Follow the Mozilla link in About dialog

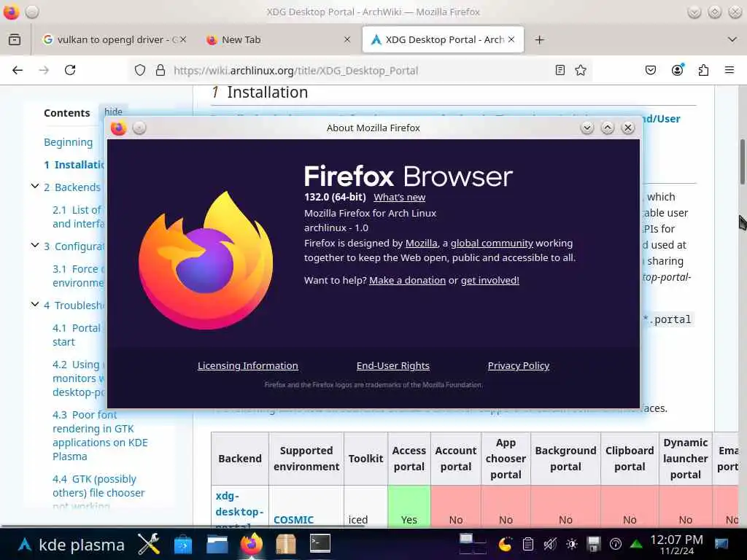point(421,244)
